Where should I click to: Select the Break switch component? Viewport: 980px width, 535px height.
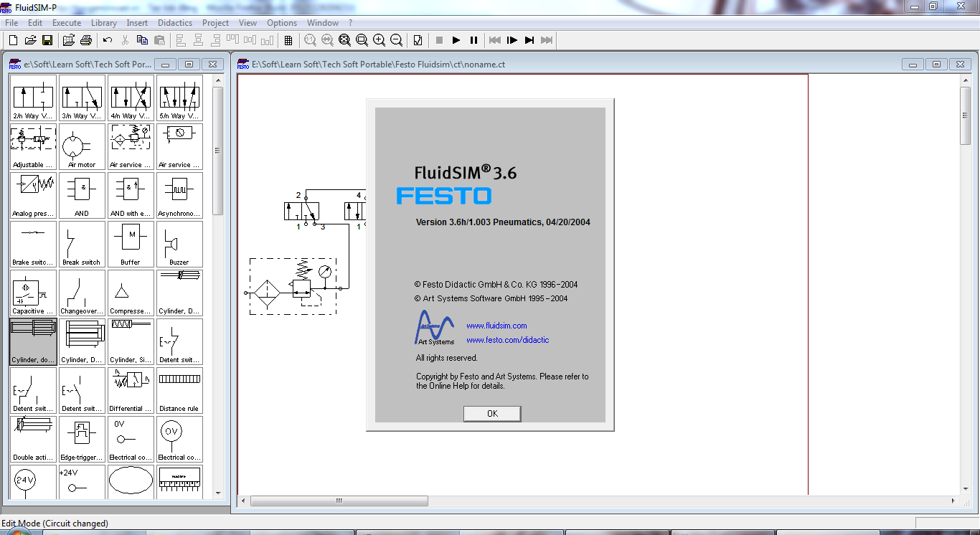point(82,245)
